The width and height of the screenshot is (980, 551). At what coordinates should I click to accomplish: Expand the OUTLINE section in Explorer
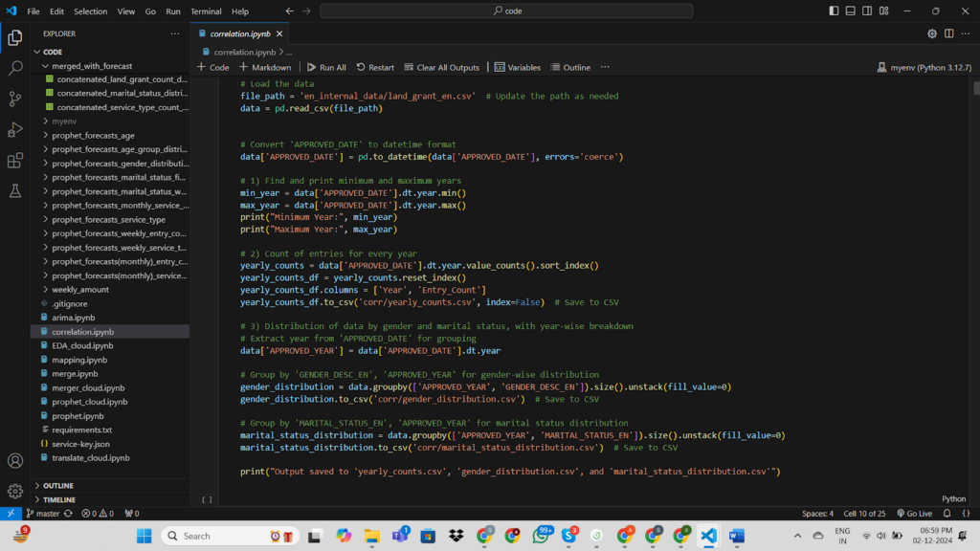point(57,485)
